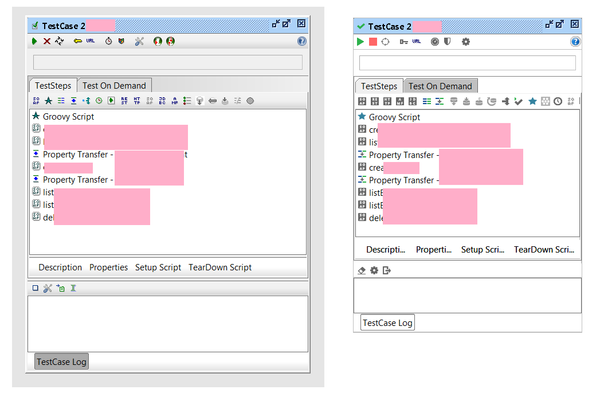Screen dimensions: 600x406
Task: Select Groovy Script step in right window
Action: pyautogui.click(x=389, y=117)
